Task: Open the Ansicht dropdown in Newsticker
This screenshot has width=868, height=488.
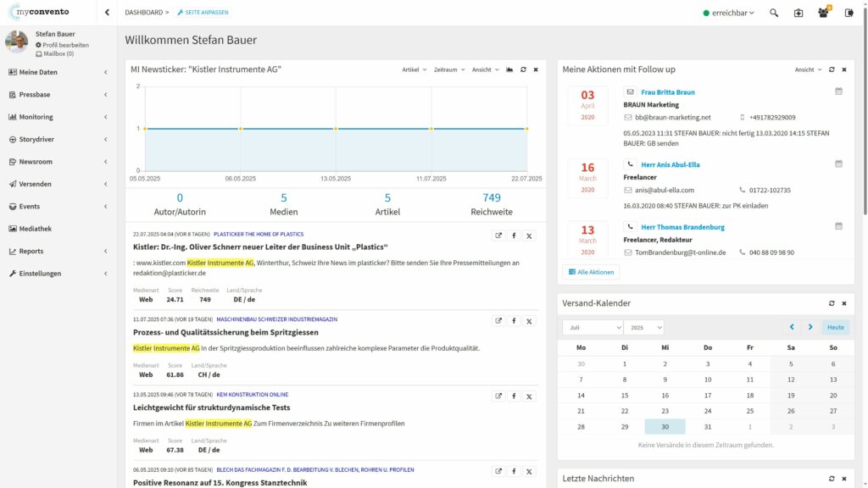Action: (485, 69)
